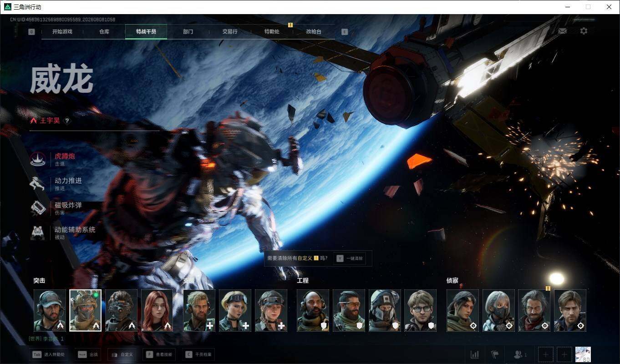
Task: Select gray-bearded recon operator with red scarf
Action: [x=534, y=310]
